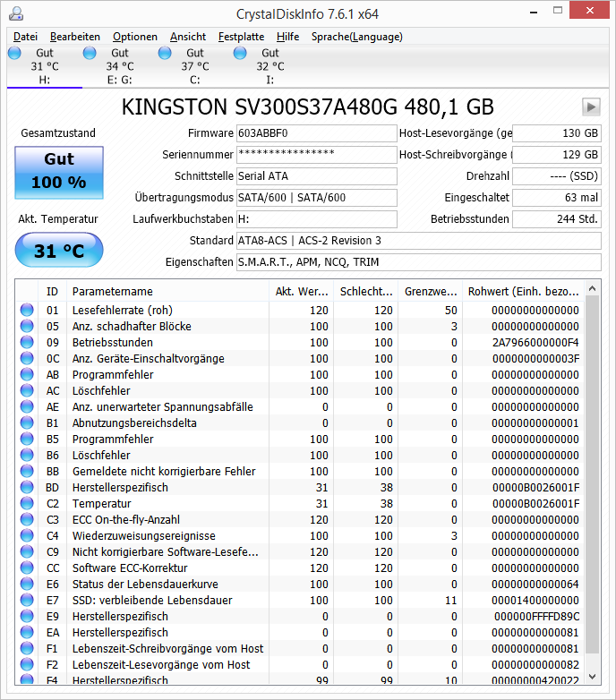Select row Lebenszeit-Lesevorgänge vom Host
Screen dimensions: 616x700
tap(300, 664)
